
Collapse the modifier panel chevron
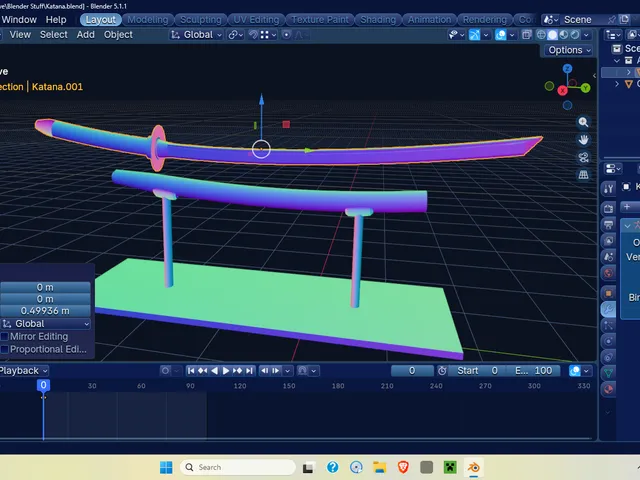pos(627,225)
